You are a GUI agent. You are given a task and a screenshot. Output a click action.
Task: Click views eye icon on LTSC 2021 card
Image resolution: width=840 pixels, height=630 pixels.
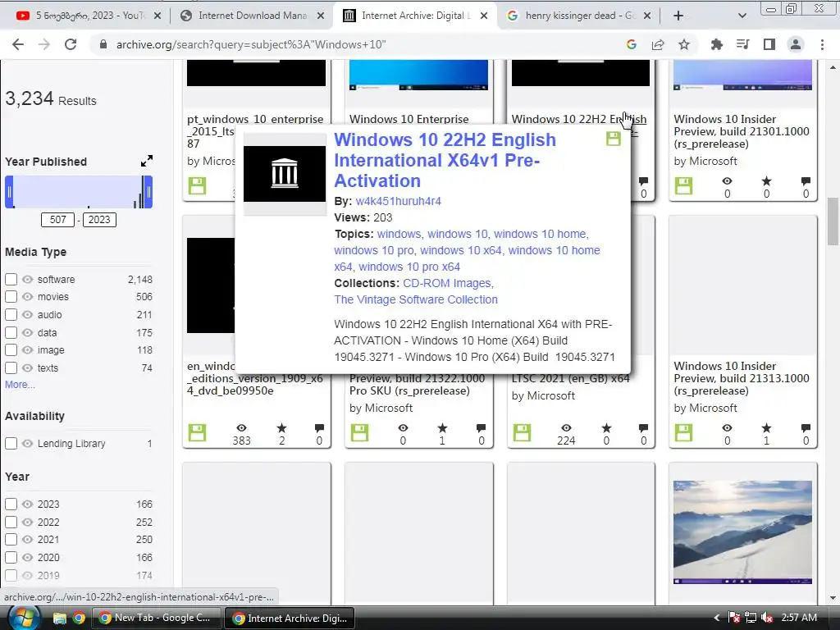pos(566,428)
